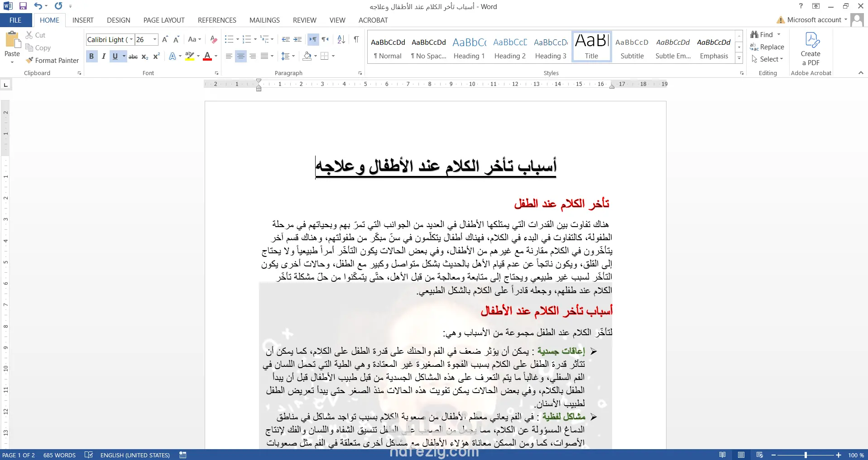
Task: Open the font name dropdown
Action: [131, 40]
